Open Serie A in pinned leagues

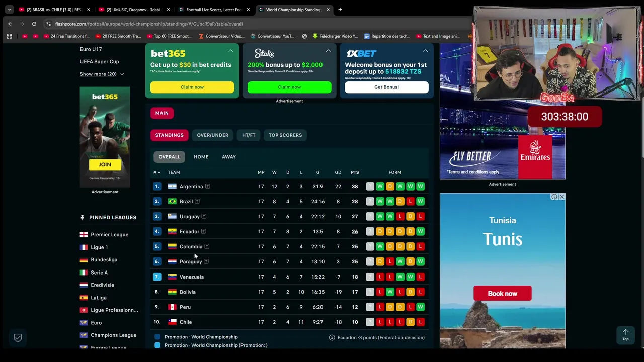(99, 273)
